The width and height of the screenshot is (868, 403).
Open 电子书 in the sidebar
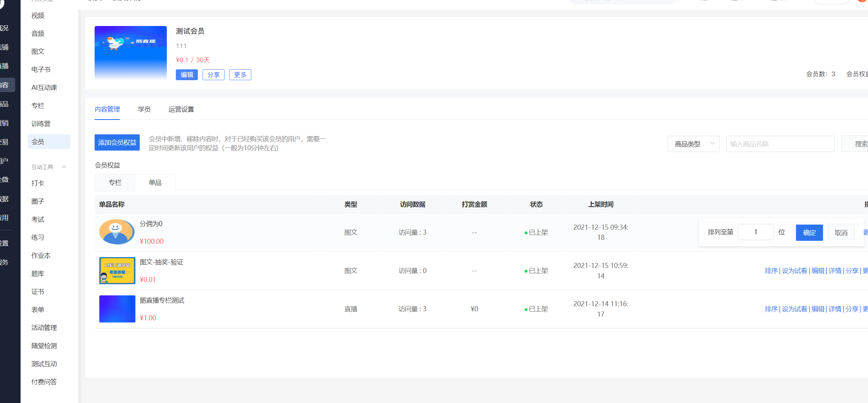(41, 69)
